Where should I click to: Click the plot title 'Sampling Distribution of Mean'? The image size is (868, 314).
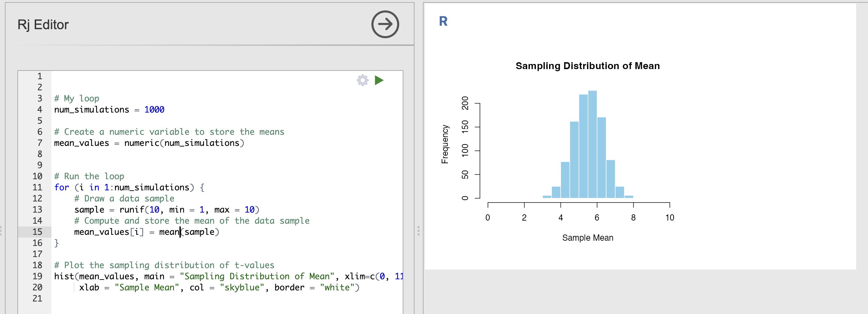tap(588, 66)
